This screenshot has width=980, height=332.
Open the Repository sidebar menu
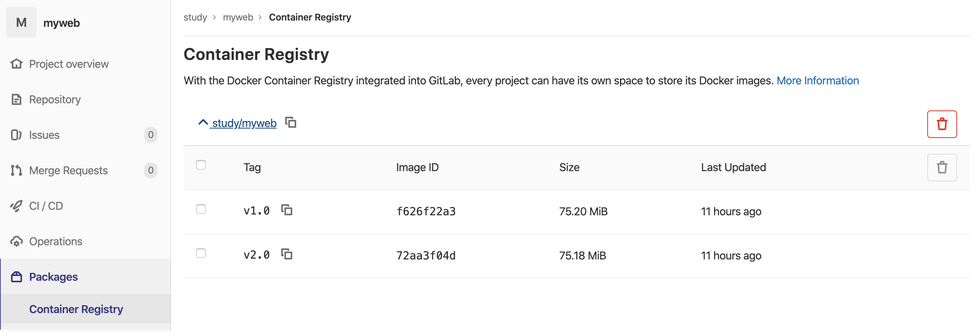[55, 99]
